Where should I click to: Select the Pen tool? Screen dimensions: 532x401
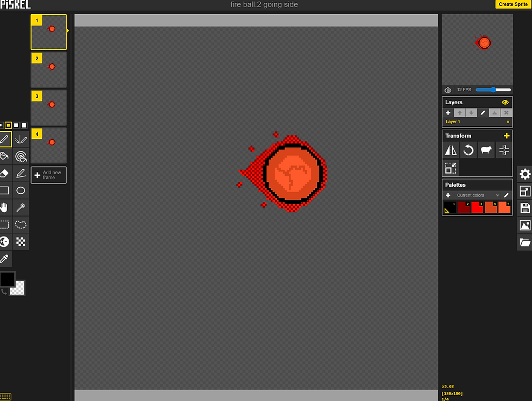5,139
